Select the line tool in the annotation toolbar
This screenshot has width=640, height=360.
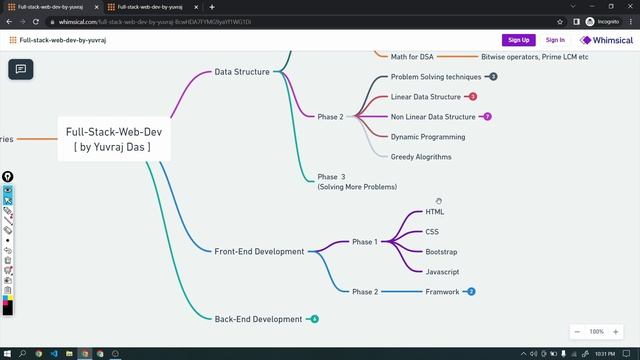[x=8, y=220]
